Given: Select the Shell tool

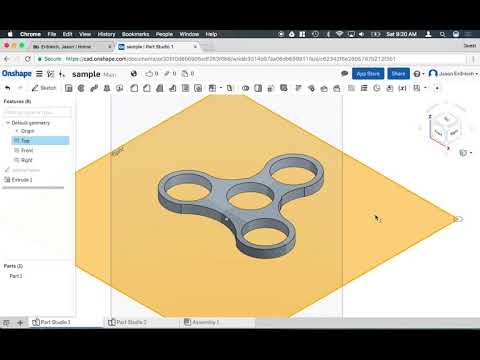Looking at the screenshot, I should click(x=185, y=88).
